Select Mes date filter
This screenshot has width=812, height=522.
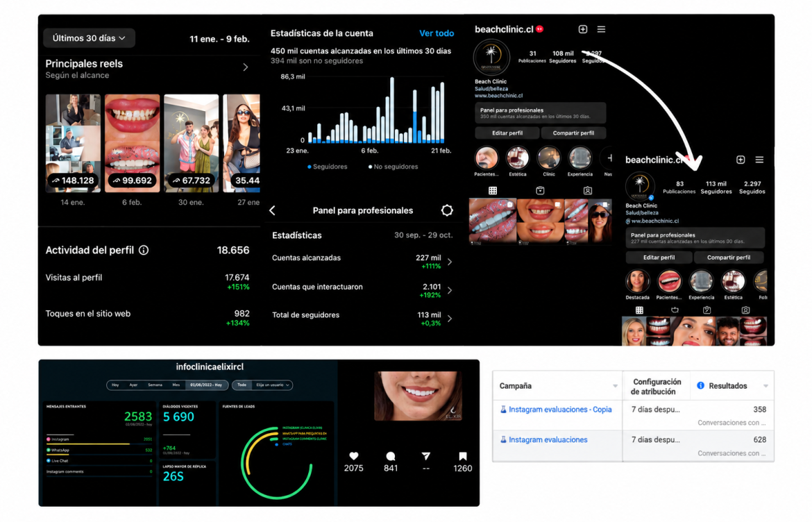coord(176,385)
